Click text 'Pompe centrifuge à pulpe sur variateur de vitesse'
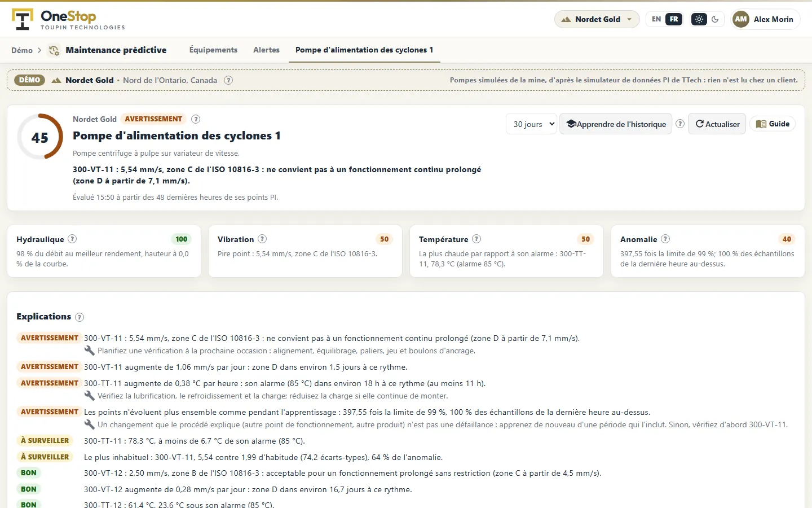Viewport: 812px width, 508px height. 156,154
